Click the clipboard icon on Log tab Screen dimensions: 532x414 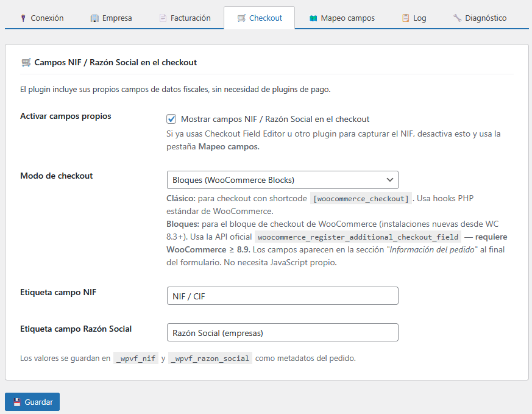tap(405, 18)
